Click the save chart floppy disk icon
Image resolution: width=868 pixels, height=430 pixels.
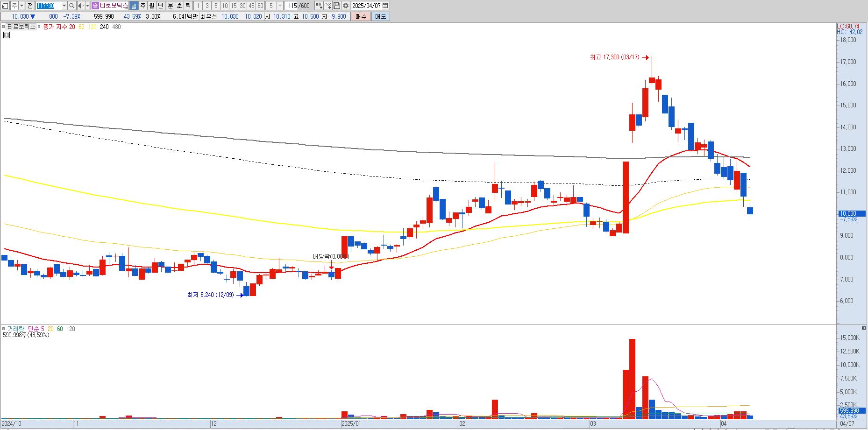point(336,6)
